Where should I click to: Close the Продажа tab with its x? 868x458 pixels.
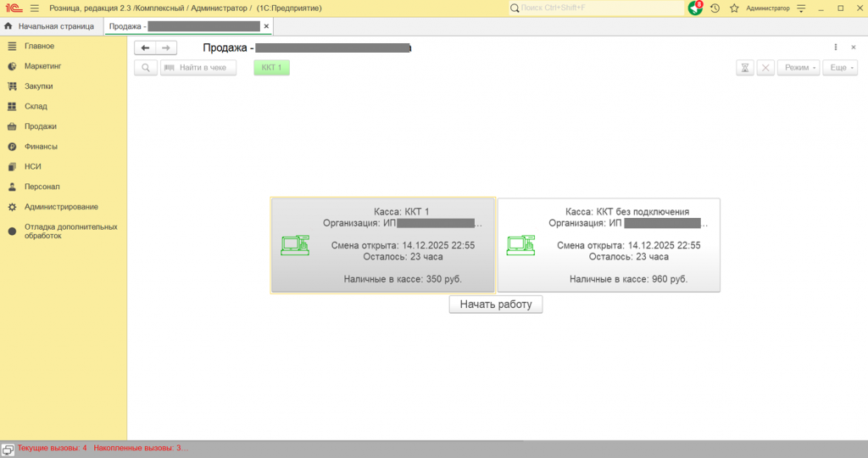pos(266,26)
